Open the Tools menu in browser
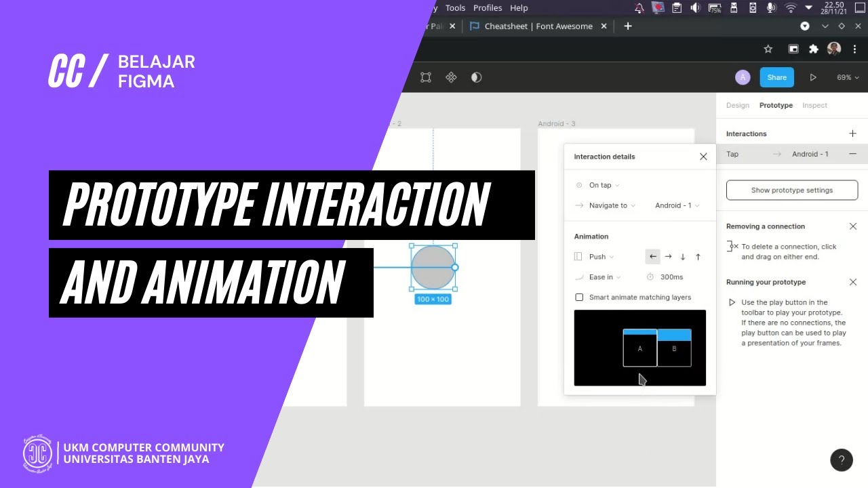This screenshot has height=488, width=868. [455, 7]
